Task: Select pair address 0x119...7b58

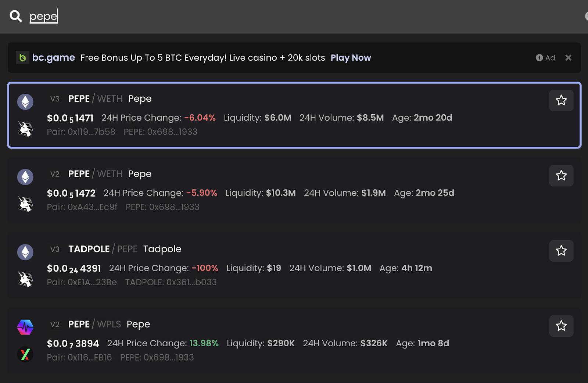Action: point(92,132)
